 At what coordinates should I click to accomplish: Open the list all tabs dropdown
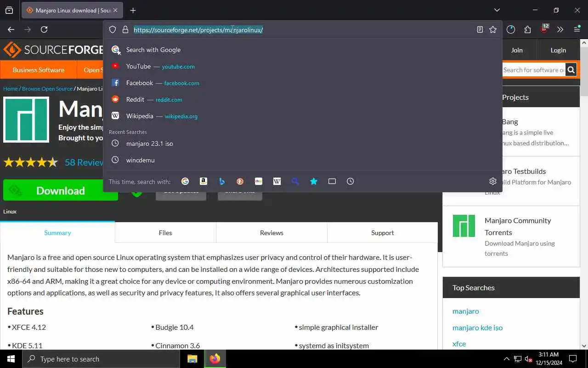click(497, 10)
